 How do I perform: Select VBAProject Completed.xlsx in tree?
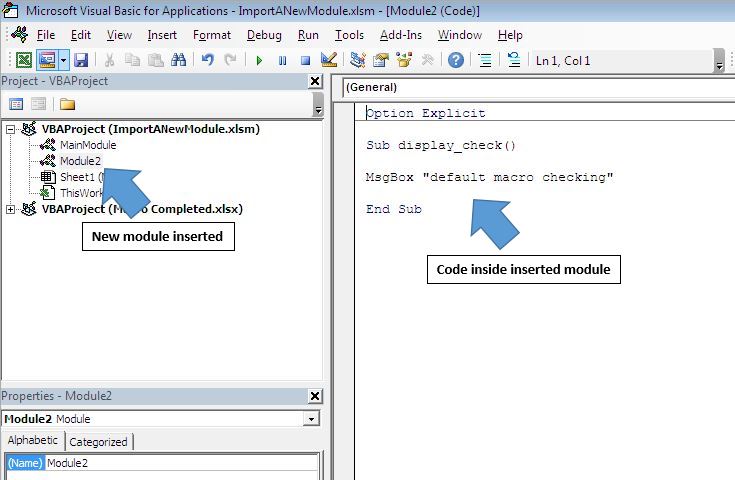click(x=142, y=209)
